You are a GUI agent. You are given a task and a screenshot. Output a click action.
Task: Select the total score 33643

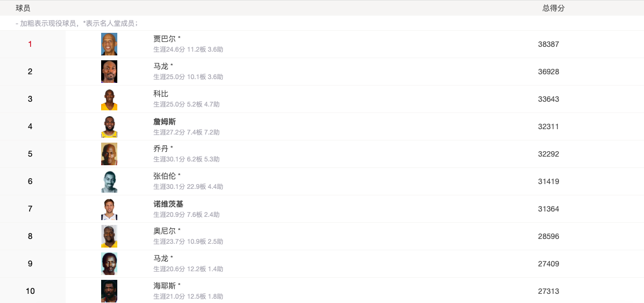[x=548, y=100]
